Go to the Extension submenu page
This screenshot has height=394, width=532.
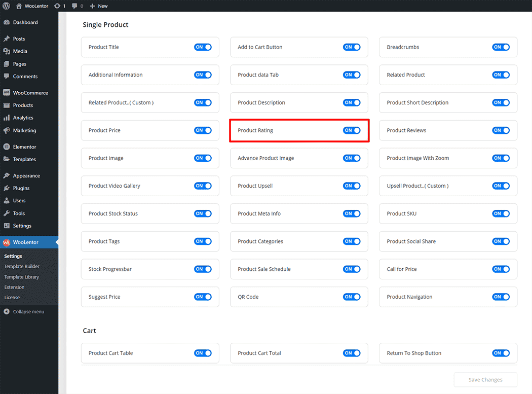tap(14, 288)
